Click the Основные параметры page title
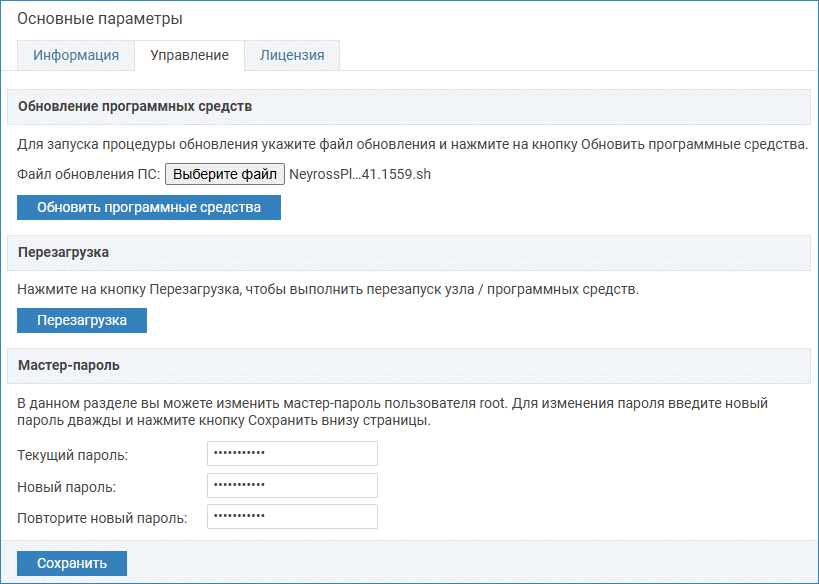Screen dimensions: 819x584 coord(100,18)
